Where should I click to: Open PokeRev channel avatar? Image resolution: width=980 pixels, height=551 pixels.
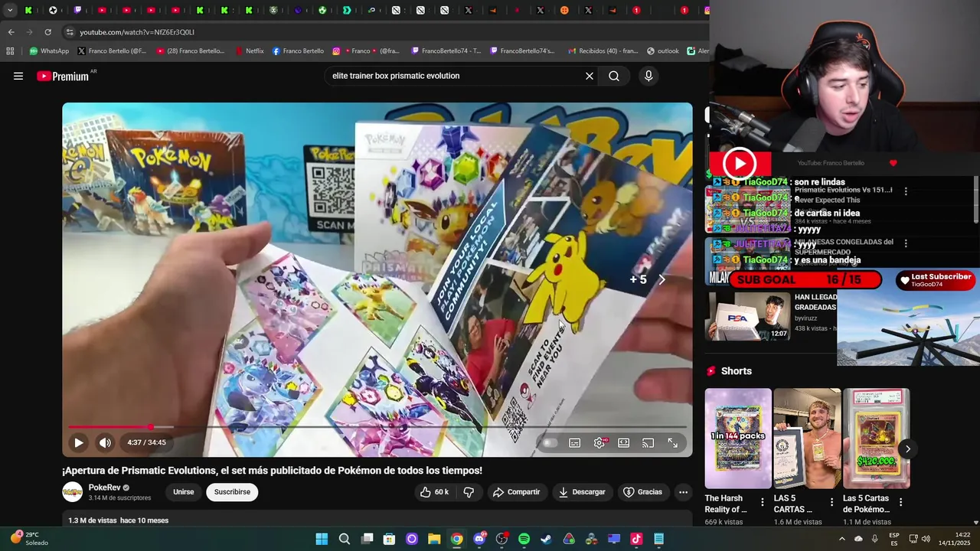tap(72, 492)
